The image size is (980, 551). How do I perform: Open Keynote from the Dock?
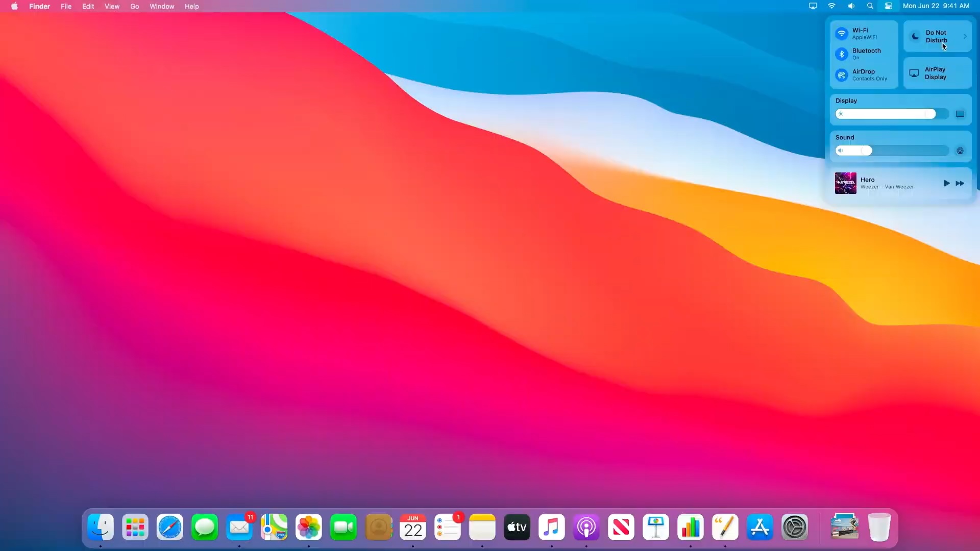click(x=655, y=527)
